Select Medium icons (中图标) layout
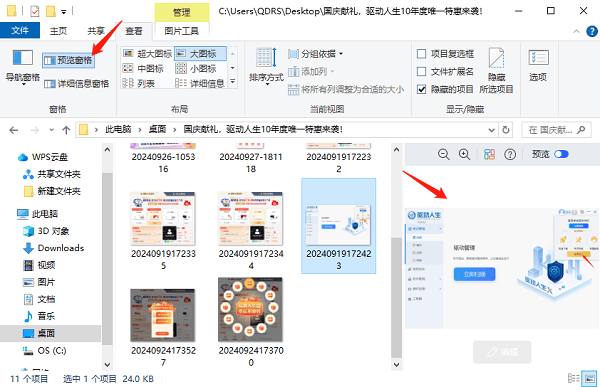Screen dimensions: 600x387 pyautogui.click(x=143, y=69)
